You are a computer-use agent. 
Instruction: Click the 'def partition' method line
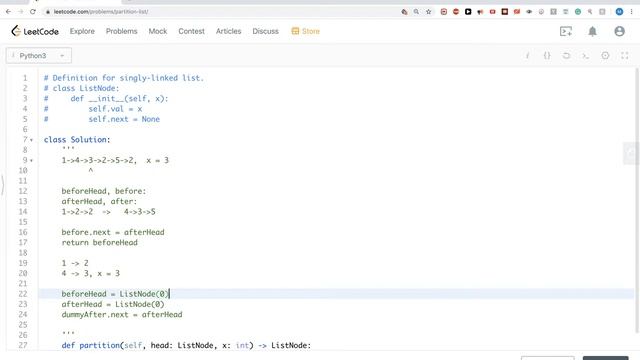[x=187, y=345]
